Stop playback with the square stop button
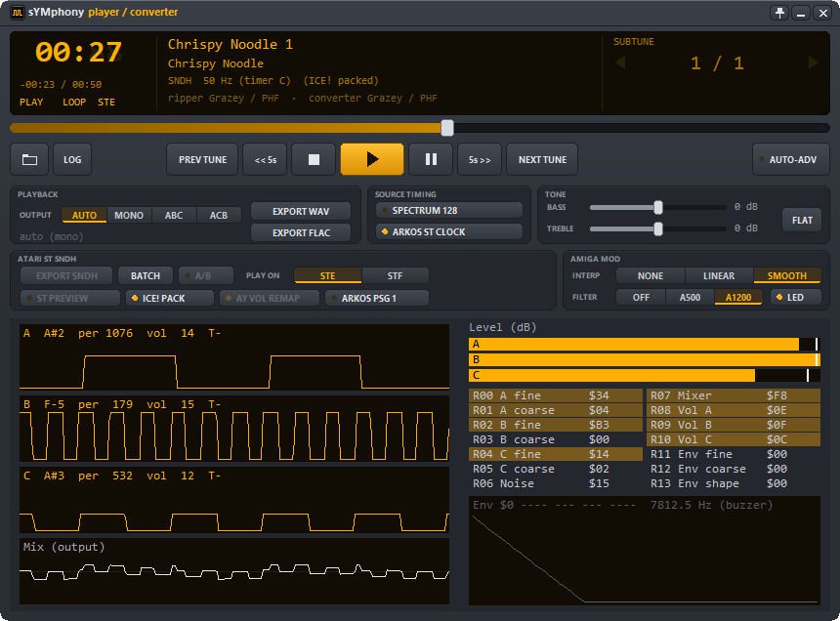 314,159
